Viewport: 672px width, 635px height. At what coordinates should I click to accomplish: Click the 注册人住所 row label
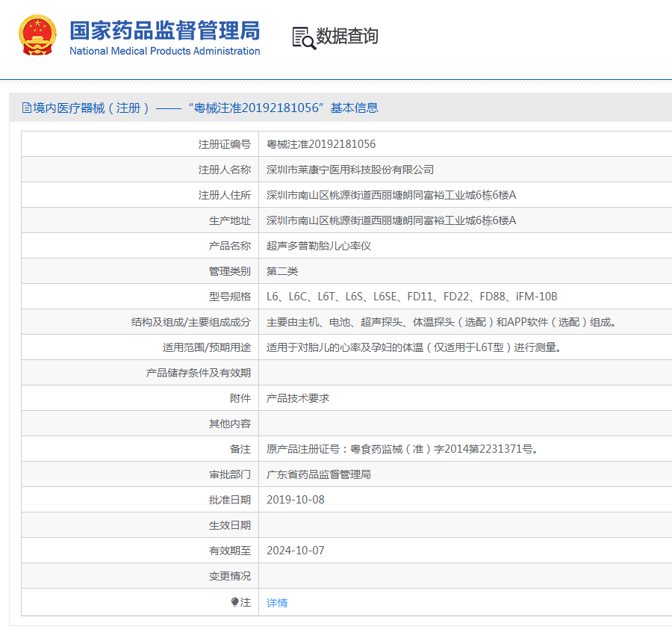point(225,195)
